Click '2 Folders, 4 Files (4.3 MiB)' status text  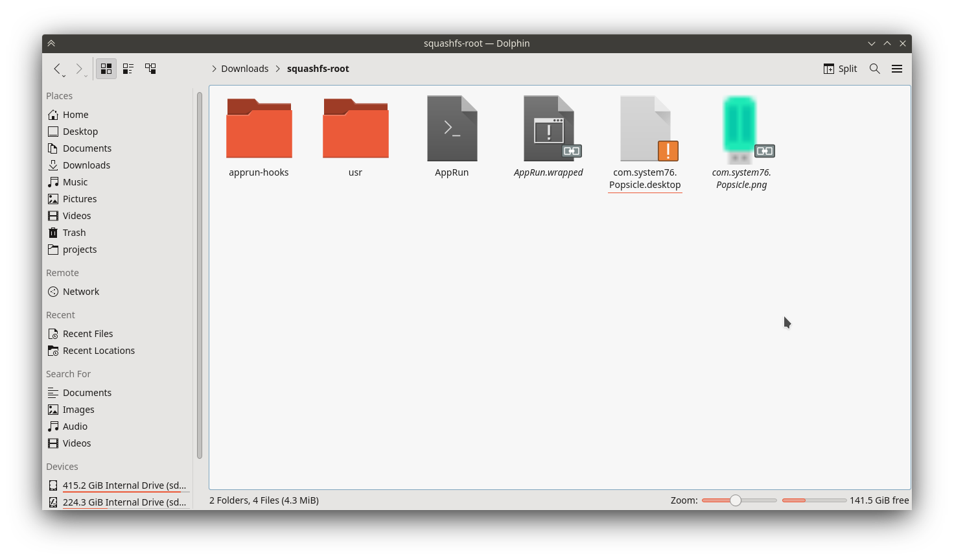coord(264,500)
